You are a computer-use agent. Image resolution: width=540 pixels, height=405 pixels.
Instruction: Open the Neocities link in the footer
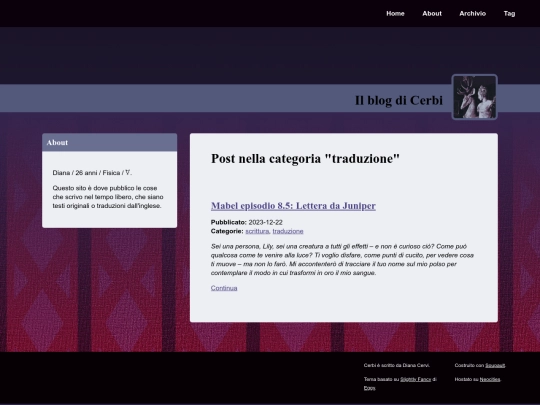(490, 379)
